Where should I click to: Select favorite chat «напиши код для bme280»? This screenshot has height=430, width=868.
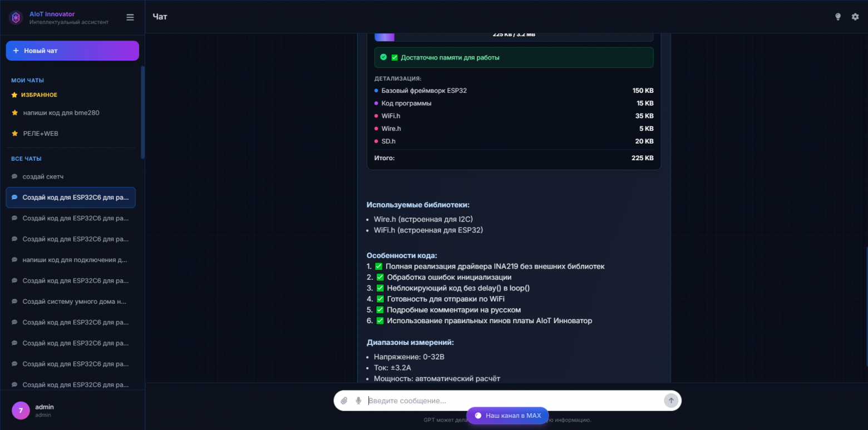(61, 113)
